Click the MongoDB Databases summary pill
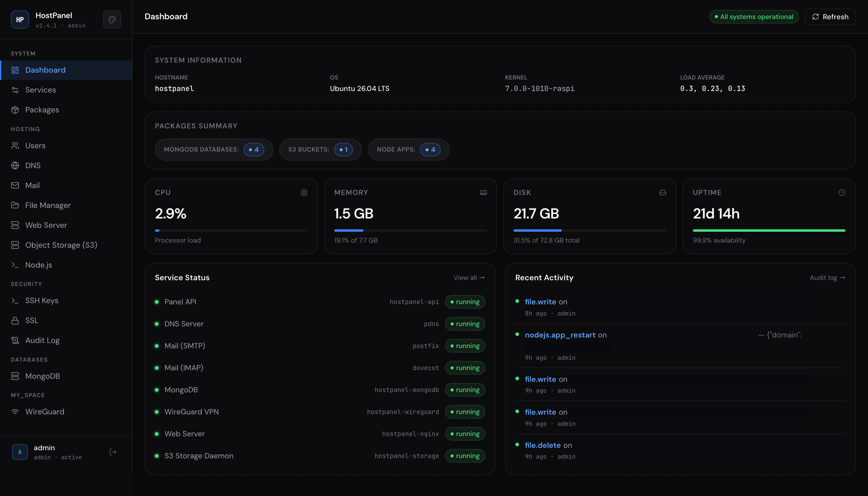This screenshot has height=496, width=868. point(214,149)
